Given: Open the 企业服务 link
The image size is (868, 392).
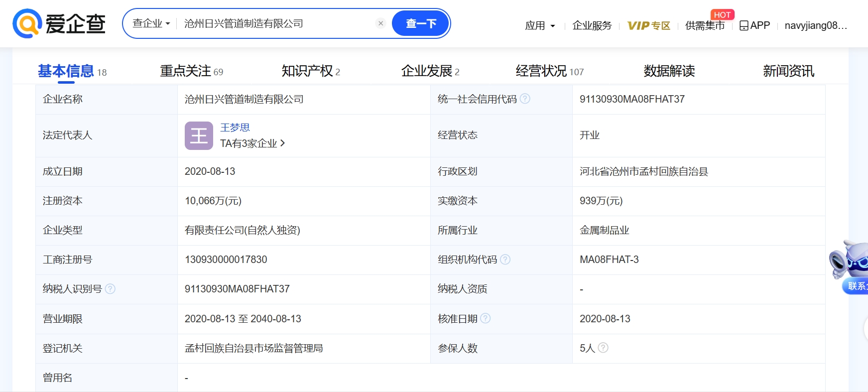Looking at the screenshot, I should click(592, 25).
